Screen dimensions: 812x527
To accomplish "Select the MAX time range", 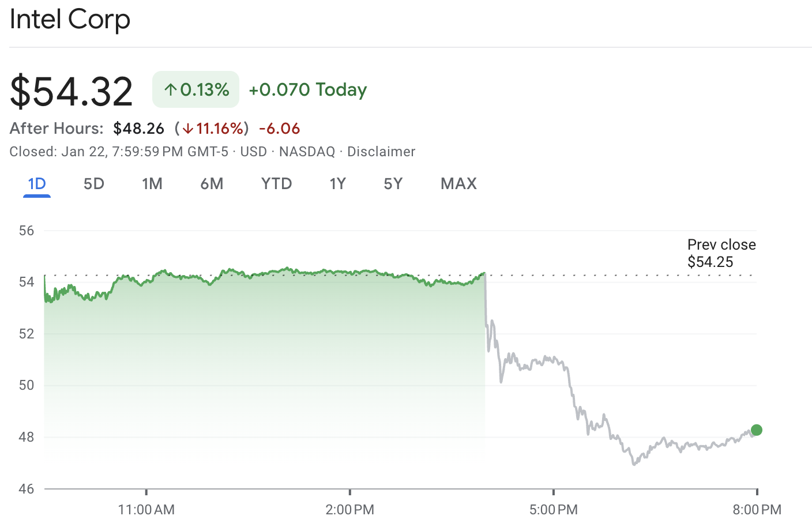I will point(458,183).
